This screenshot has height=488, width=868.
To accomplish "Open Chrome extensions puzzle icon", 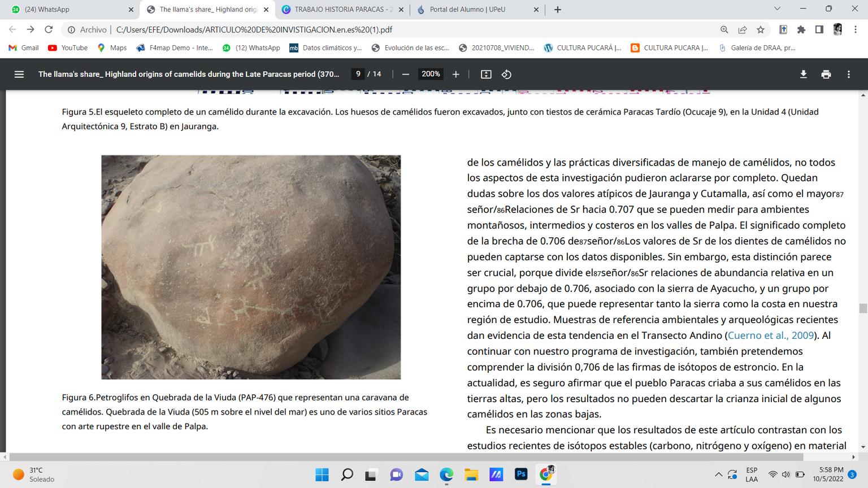I will (x=801, y=29).
